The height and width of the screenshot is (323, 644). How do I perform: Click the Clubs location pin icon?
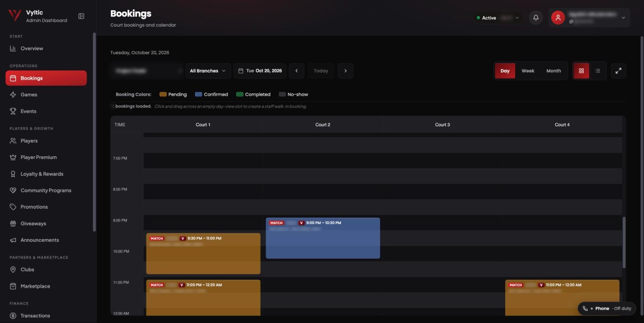click(13, 269)
